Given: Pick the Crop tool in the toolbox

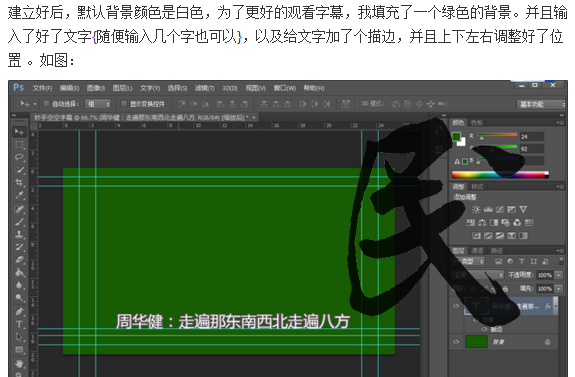Looking at the screenshot, I should click(x=19, y=182).
